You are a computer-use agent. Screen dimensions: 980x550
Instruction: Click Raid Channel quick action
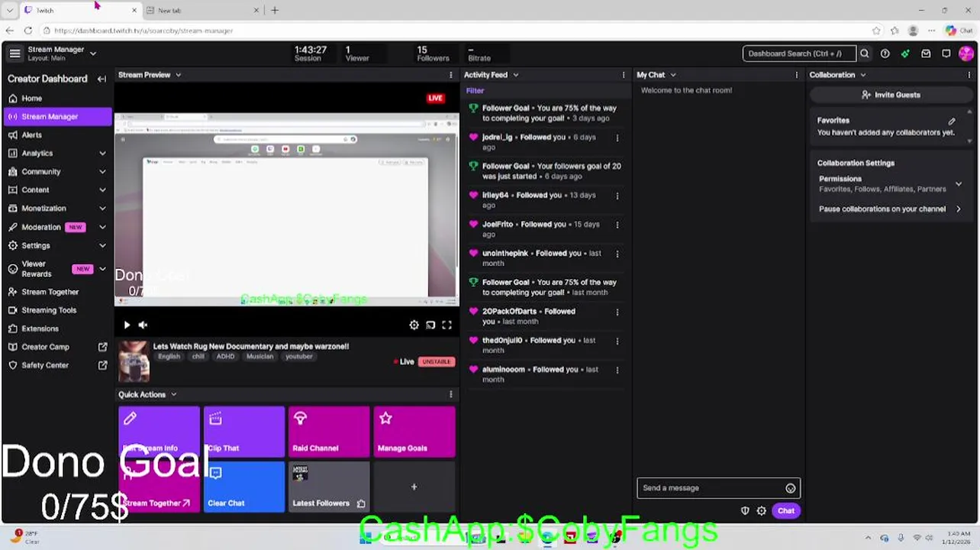click(x=329, y=432)
